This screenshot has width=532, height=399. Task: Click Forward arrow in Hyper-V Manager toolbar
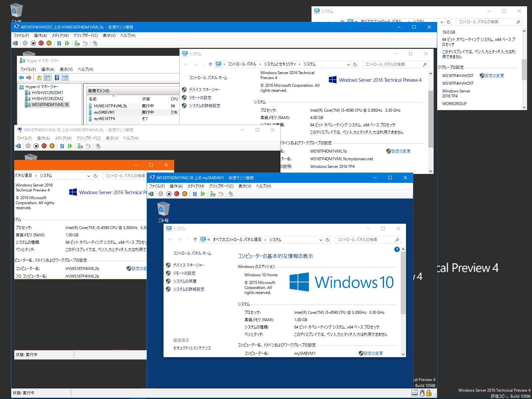tap(29, 77)
